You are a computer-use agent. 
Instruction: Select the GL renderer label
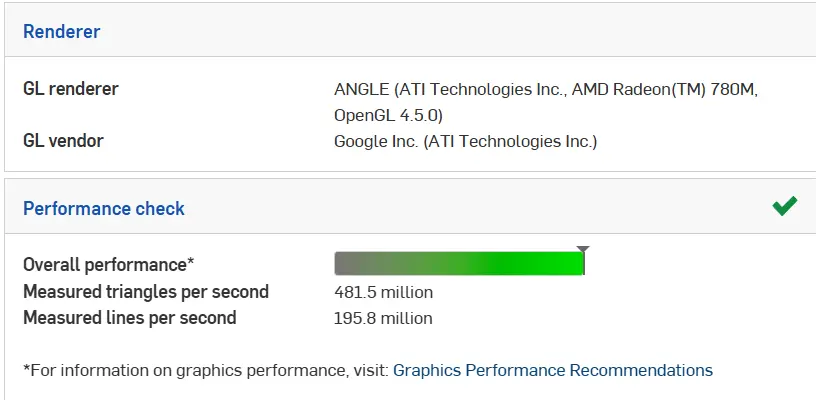[x=70, y=89]
